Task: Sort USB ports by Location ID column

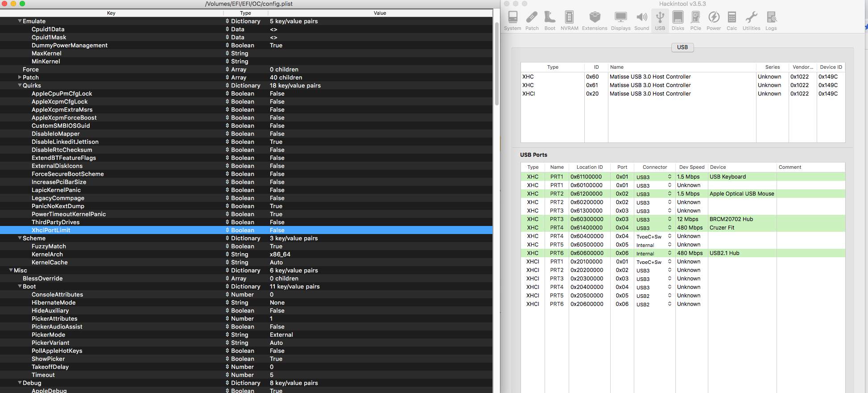Action: pyautogui.click(x=589, y=167)
